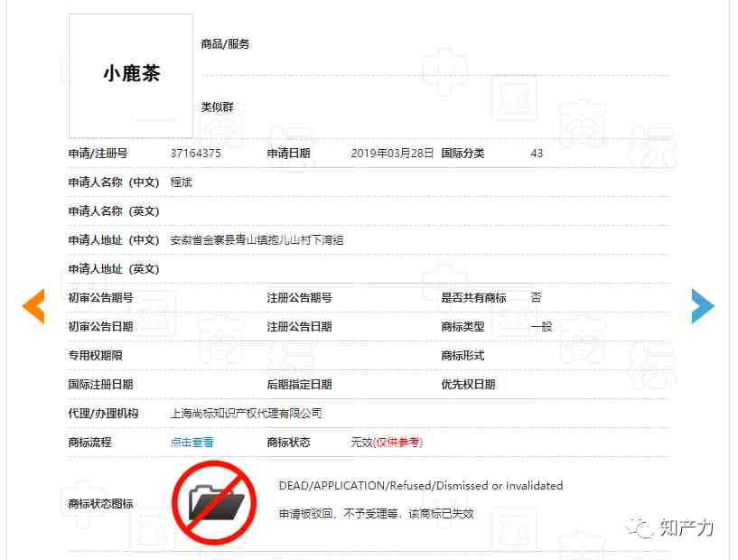Click the 商标状态图标 label
The height and width of the screenshot is (560, 738).
[101, 503]
